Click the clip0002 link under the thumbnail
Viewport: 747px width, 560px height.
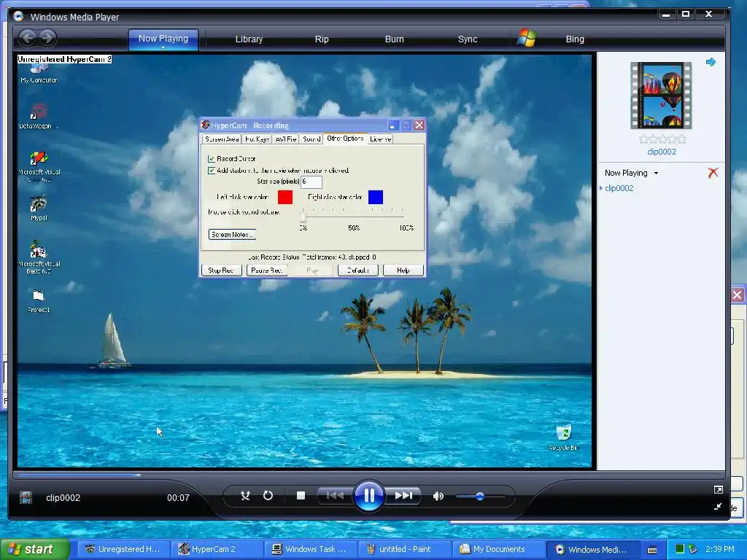[662, 152]
